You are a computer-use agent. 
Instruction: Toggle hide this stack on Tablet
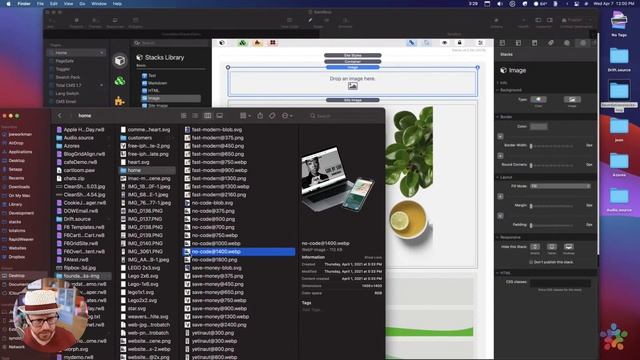(x=552, y=247)
